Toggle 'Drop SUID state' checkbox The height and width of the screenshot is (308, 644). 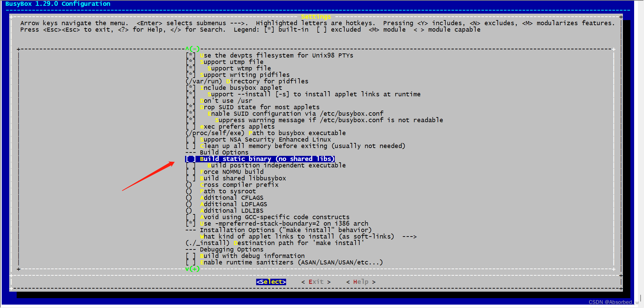[x=191, y=107]
